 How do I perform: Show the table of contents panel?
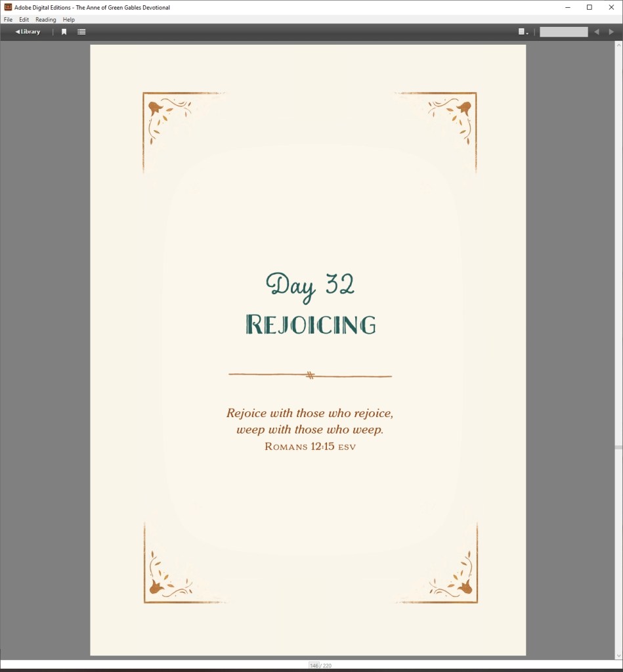coord(81,32)
